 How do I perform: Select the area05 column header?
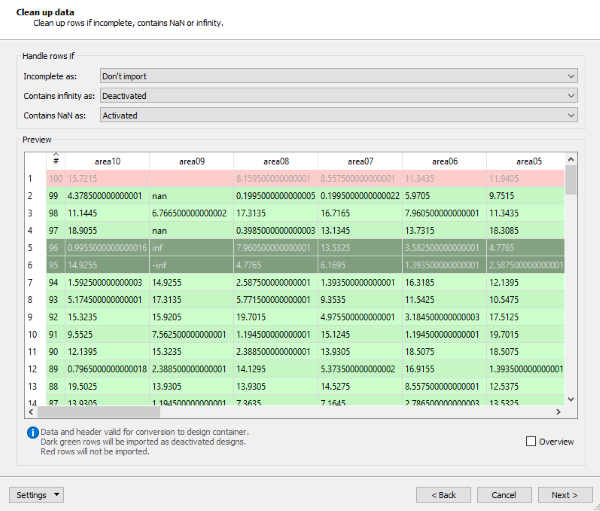pos(526,161)
